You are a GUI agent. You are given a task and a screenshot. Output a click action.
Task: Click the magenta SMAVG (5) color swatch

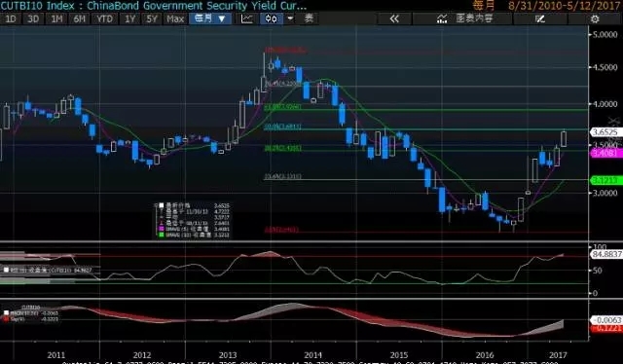pyautogui.click(x=162, y=229)
